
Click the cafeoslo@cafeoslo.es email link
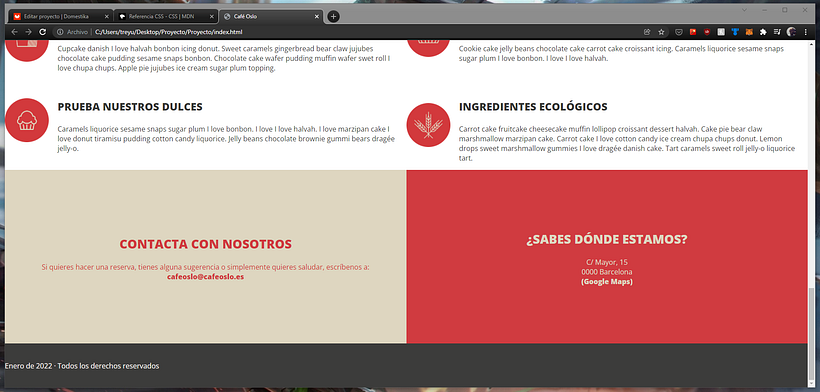(x=206, y=276)
